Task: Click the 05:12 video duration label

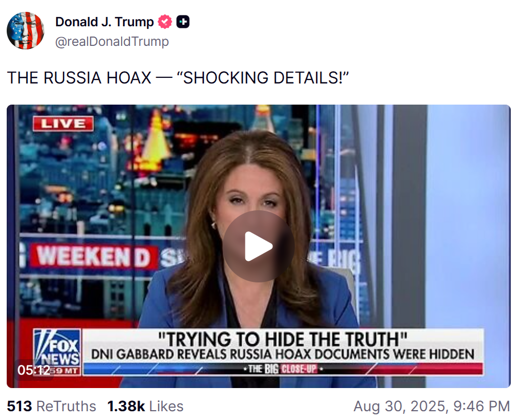Action: pos(34,370)
